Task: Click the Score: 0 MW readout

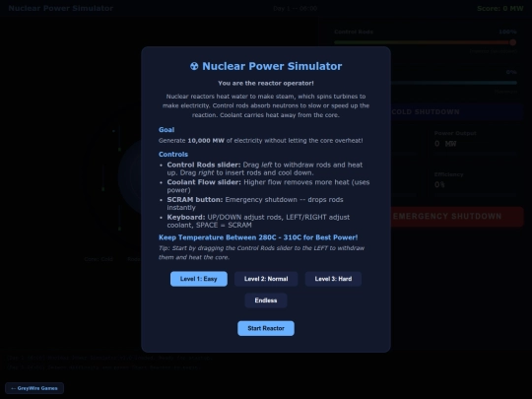Action: tap(500, 9)
